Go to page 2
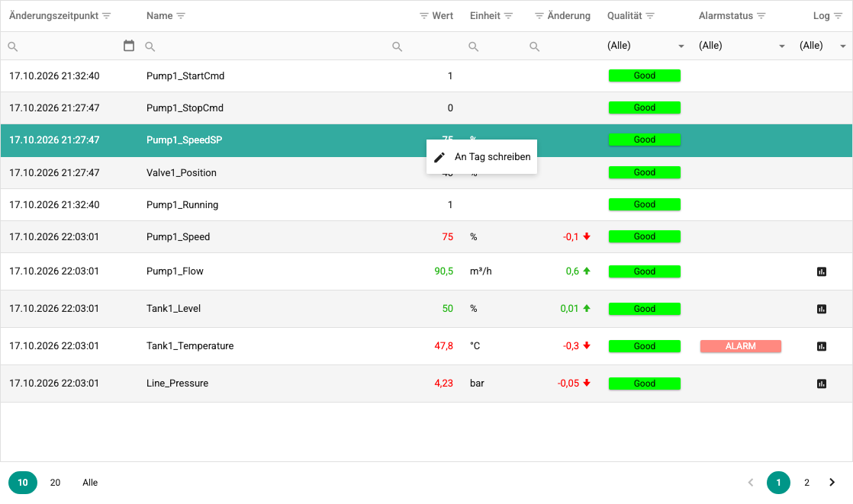 pos(806,482)
